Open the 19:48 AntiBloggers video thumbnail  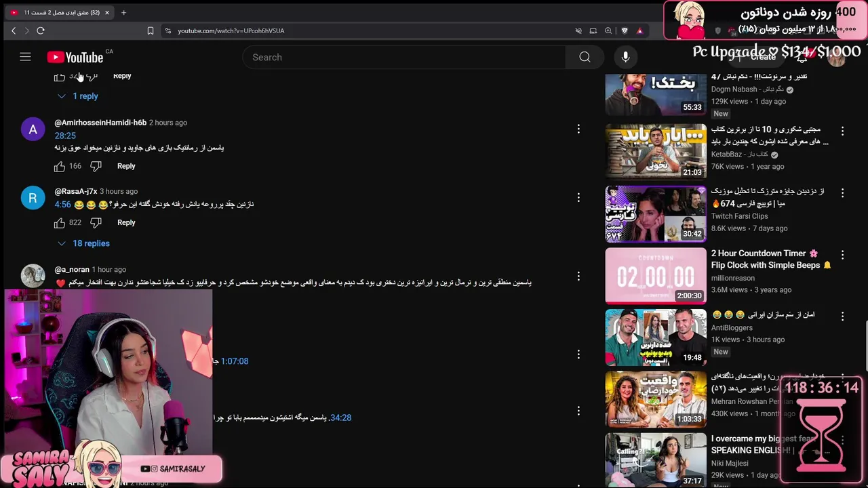click(x=656, y=337)
